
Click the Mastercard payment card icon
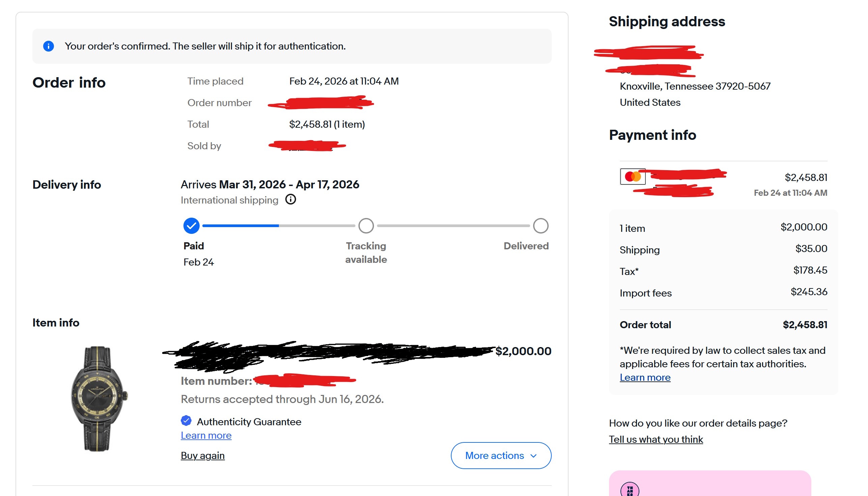click(x=632, y=177)
